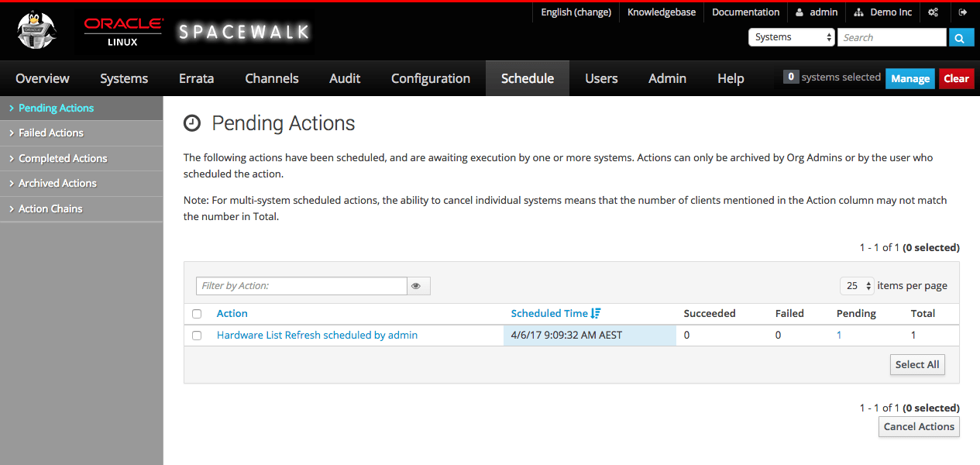Expand Pending Actions sidebar item
The height and width of the screenshot is (465, 980).
(81, 108)
